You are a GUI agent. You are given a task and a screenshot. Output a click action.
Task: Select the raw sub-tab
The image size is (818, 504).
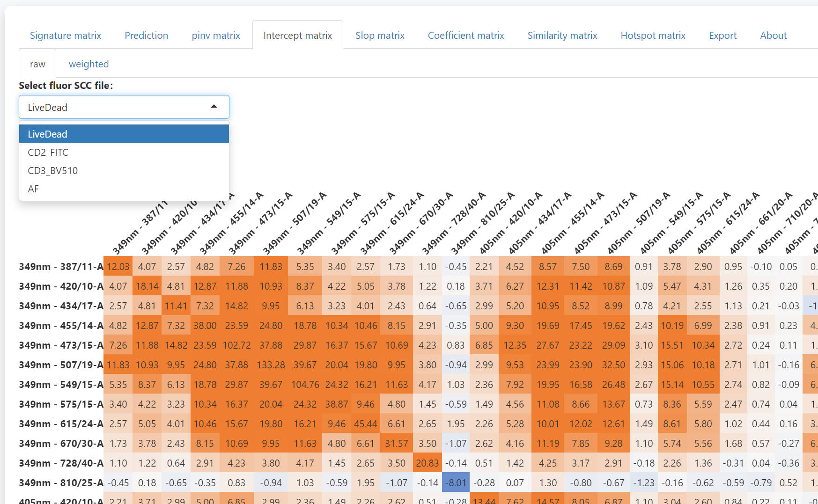(37, 64)
